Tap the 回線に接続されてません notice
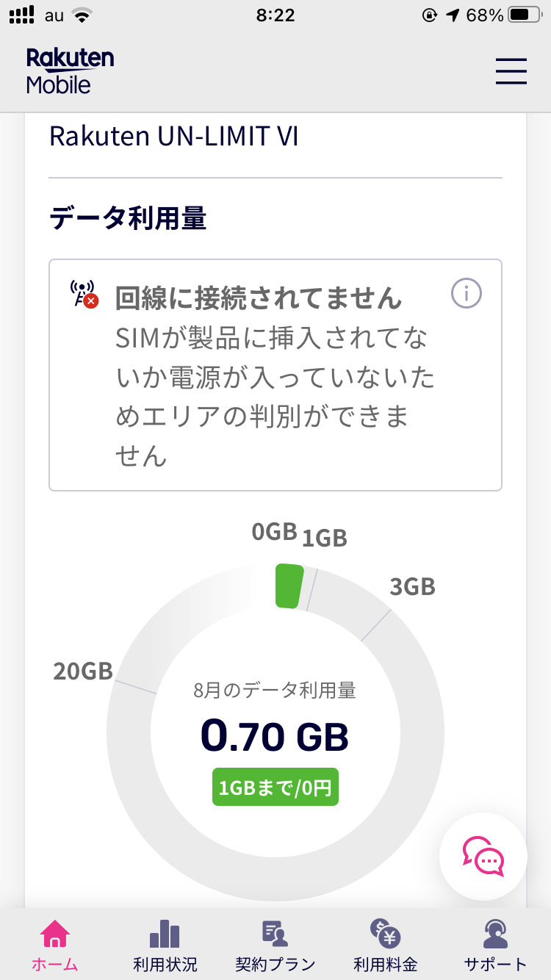This screenshot has width=551, height=980. point(259,298)
